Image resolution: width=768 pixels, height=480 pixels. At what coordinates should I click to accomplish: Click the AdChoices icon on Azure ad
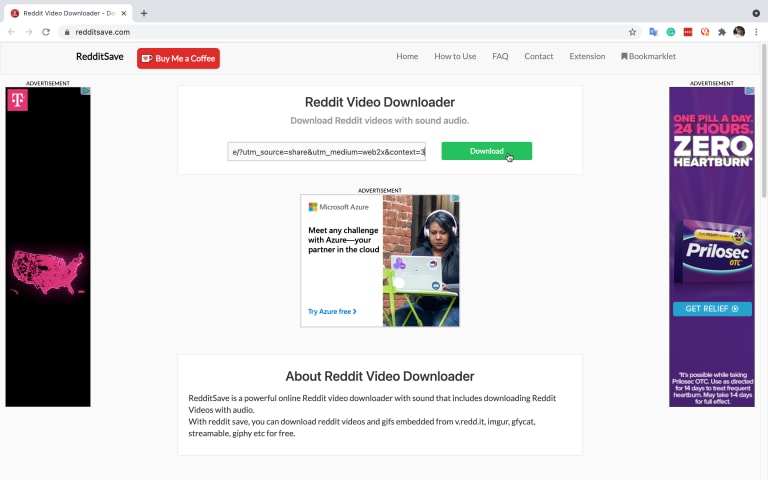coord(455,198)
